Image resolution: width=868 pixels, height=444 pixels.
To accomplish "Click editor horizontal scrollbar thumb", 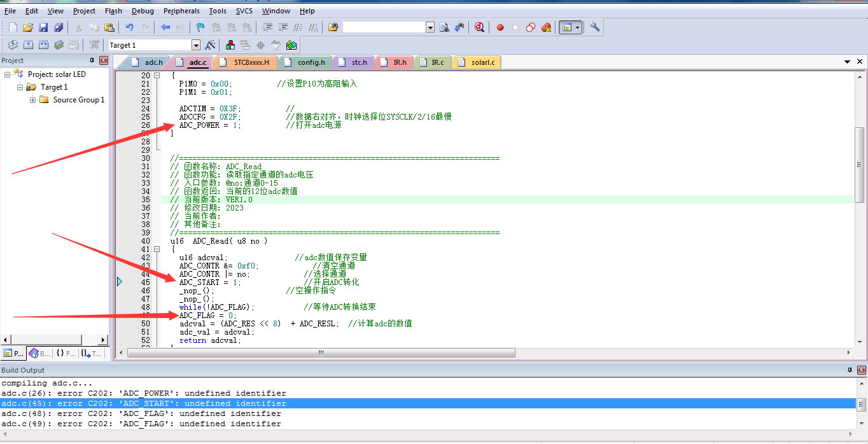I will click(x=321, y=352).
